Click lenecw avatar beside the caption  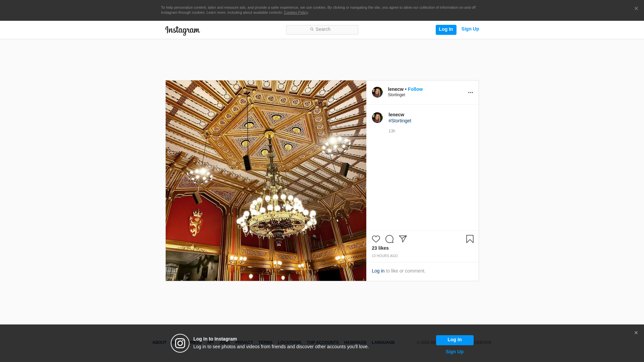[x=377, y=118]
